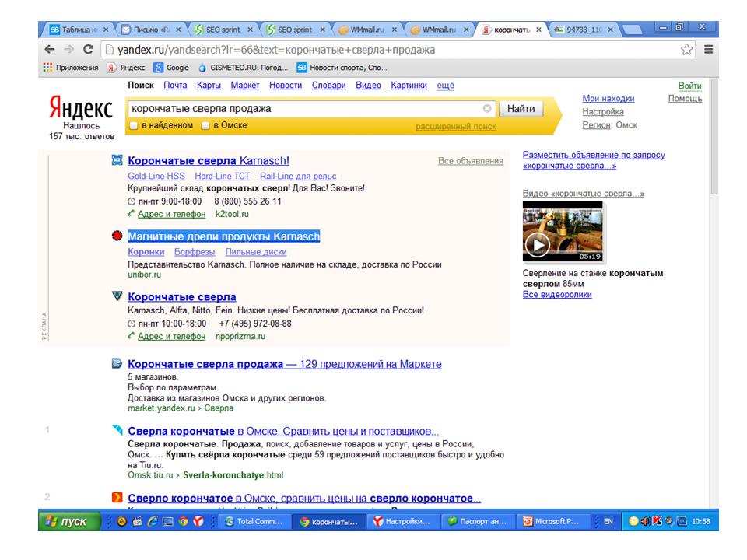The image size is (747, 560).
Task: Click the Yandex Market favicon icon
Action: [117, 363]
